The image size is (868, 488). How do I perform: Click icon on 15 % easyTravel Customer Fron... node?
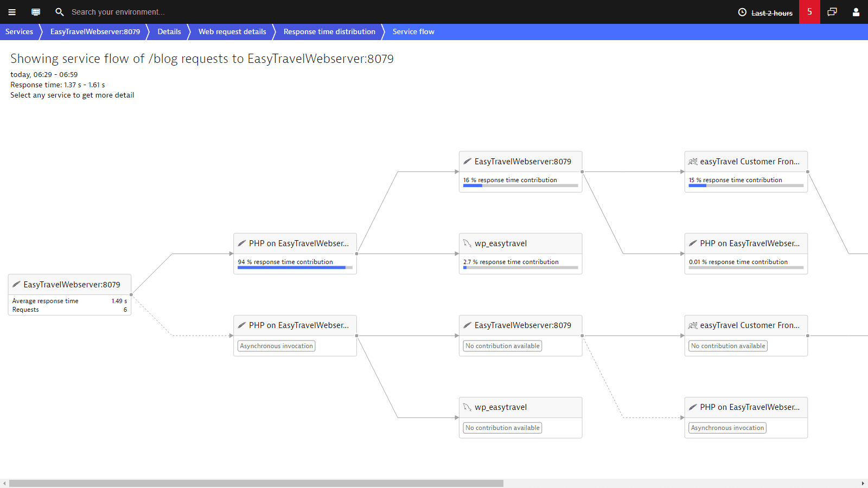693,162
